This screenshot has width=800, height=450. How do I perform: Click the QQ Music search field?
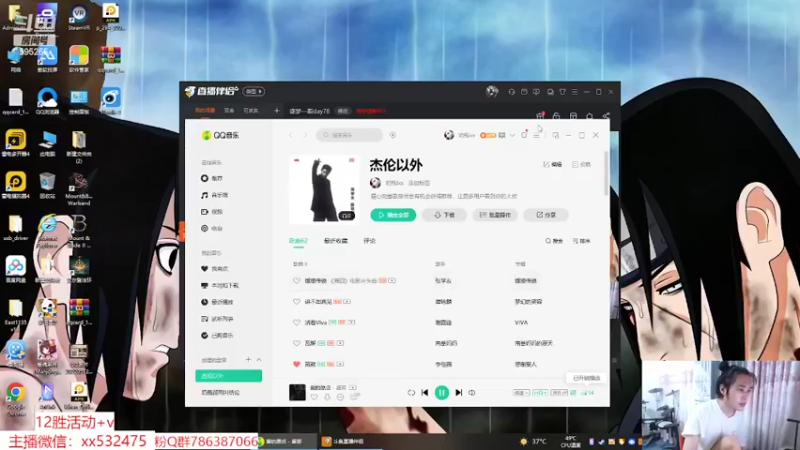click(349, 135)
